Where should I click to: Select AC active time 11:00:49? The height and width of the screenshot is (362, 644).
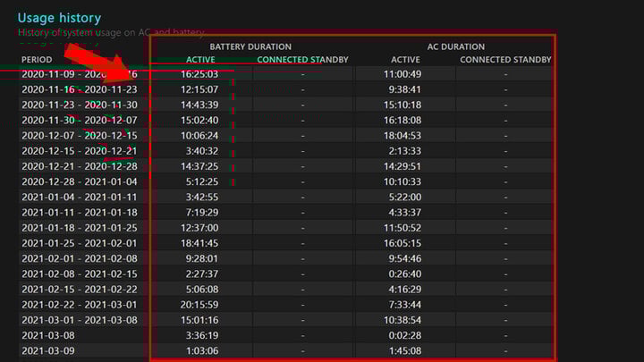(402, 74)
